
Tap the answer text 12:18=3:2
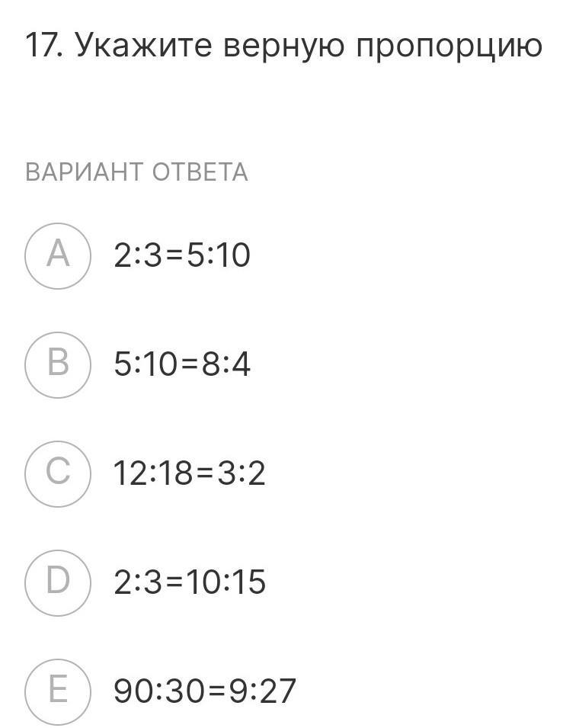[x=189, y=474]
